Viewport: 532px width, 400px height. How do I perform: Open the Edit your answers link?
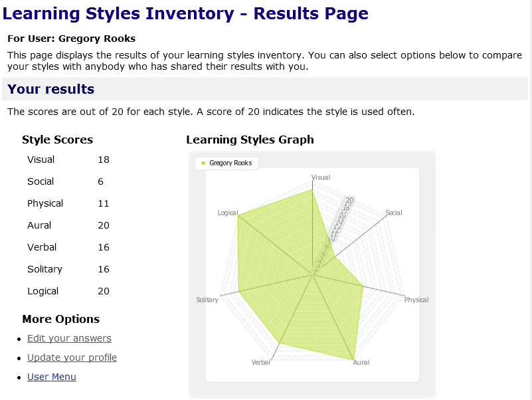coord(69,338)
